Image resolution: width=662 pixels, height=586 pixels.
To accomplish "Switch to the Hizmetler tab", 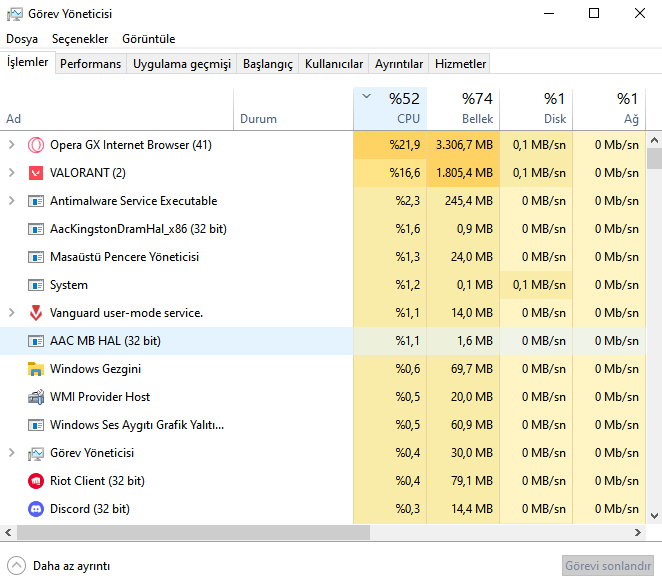I will [x=460, y=64].
